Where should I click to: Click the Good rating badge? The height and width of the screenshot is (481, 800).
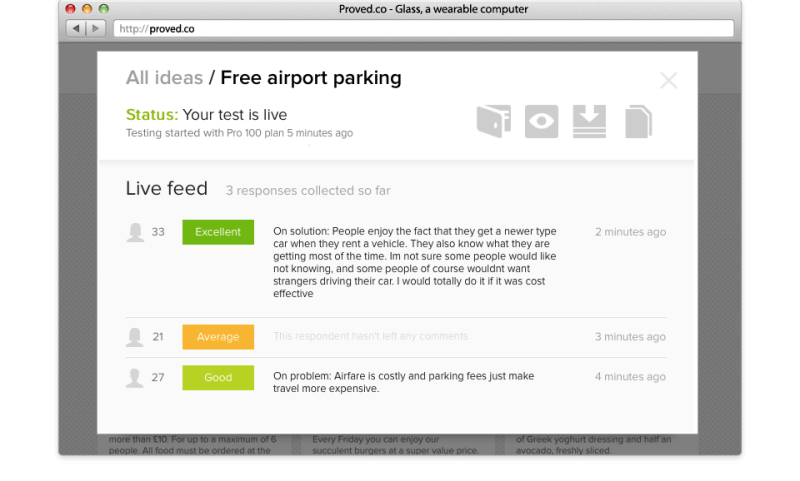point(218,377)
